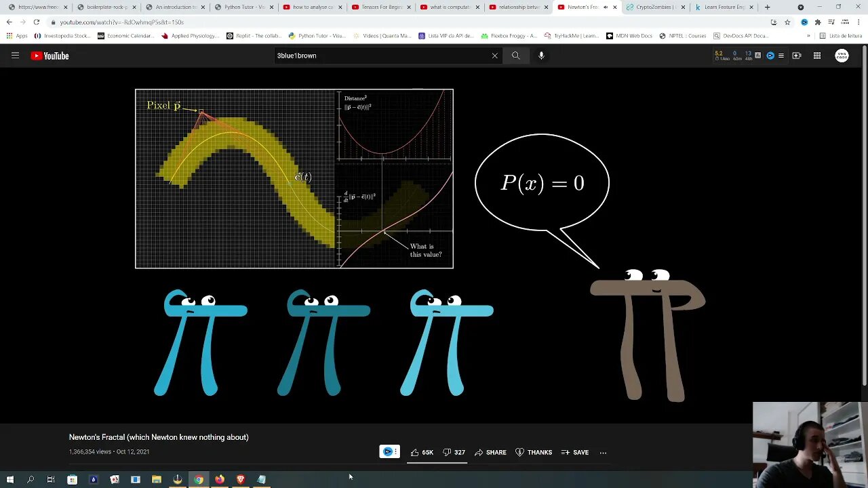Open the YouTube apps grid
The image size is (868, 488).
[817, 56]
